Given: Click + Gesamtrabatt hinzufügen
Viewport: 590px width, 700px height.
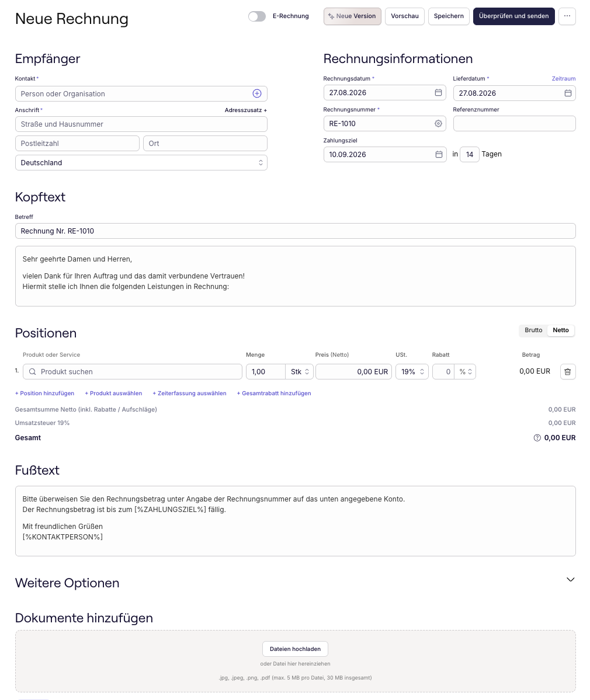Looking at the screenshot, I should click(x=274, y=393).
